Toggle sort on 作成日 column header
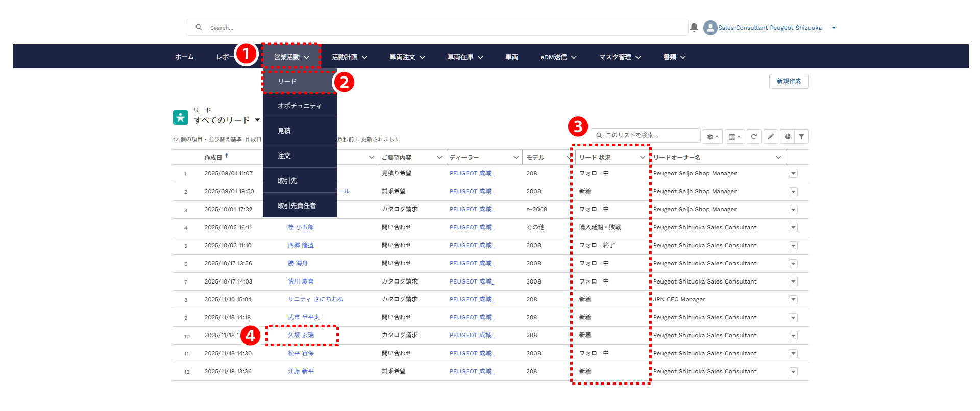 213,158
